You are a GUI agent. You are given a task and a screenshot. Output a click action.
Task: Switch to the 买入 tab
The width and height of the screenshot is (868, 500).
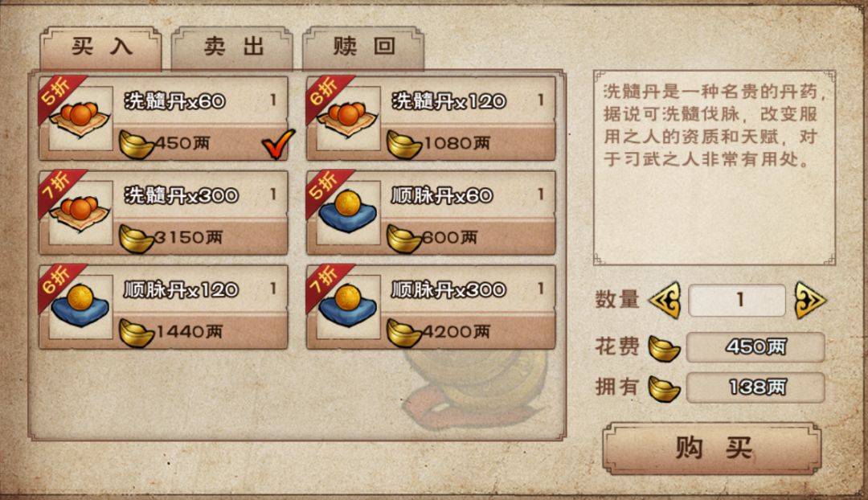[x=101, y=48]
